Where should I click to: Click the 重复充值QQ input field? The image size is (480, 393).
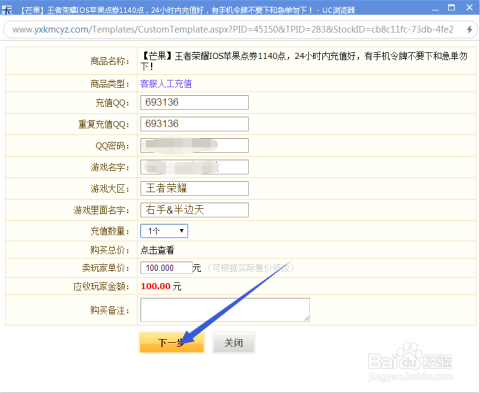[194, 124]
